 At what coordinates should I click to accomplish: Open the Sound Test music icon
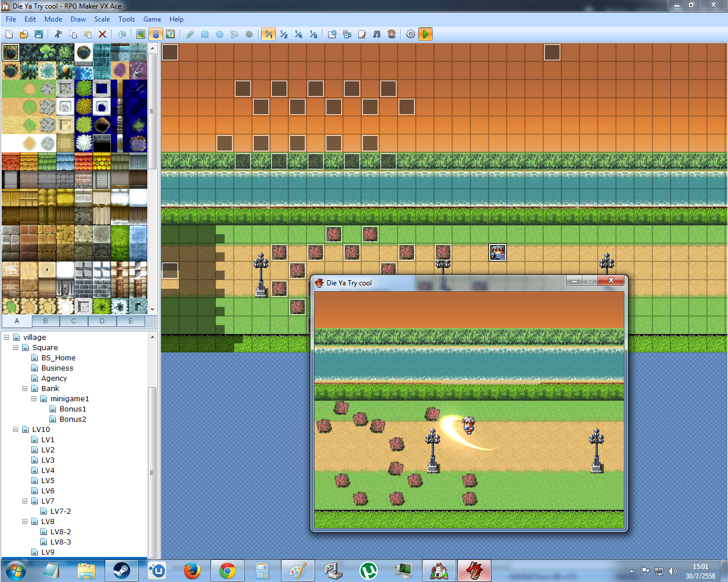pyautogui.click(x=377, y=34)
